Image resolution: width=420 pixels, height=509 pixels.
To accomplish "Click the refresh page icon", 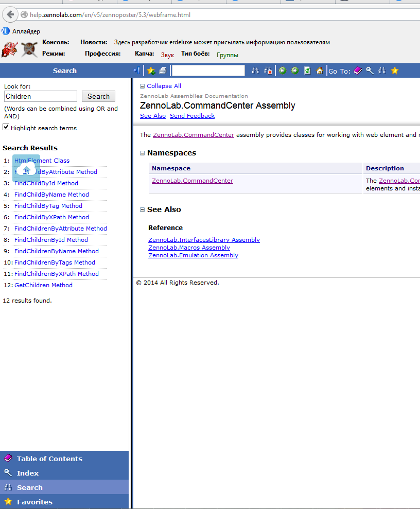I will click(307, 71).
